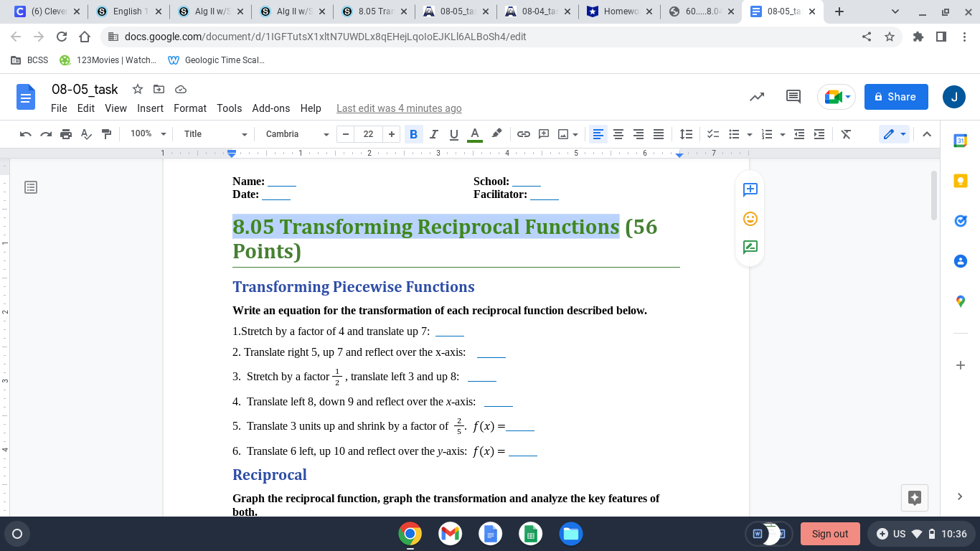Open Google Calendar side panel
The height and width of the screenshot is (551, 980).
click(960, 141)
